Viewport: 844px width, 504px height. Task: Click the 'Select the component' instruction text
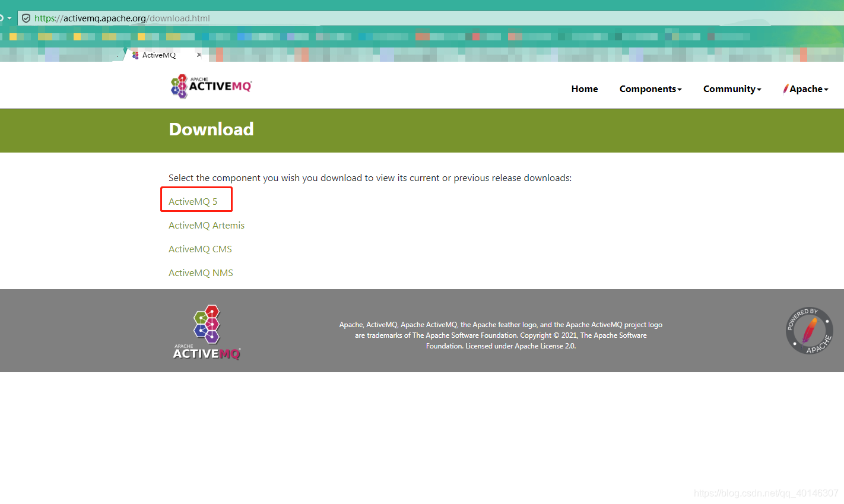[370, 177]
